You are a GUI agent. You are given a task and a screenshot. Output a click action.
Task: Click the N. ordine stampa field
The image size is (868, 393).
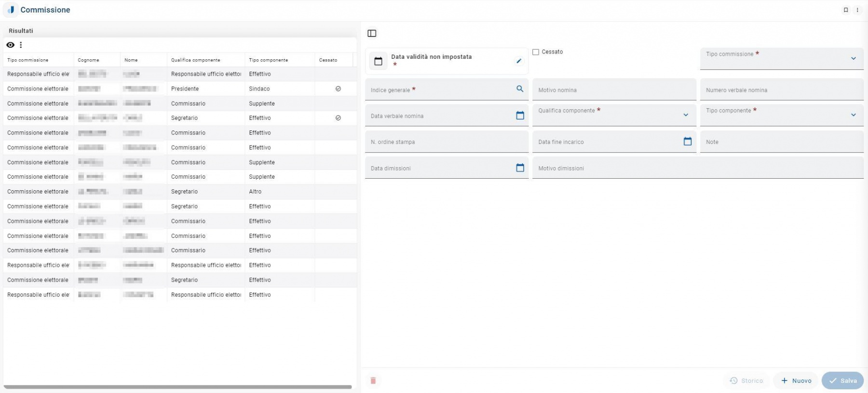[x=447, y=142]
